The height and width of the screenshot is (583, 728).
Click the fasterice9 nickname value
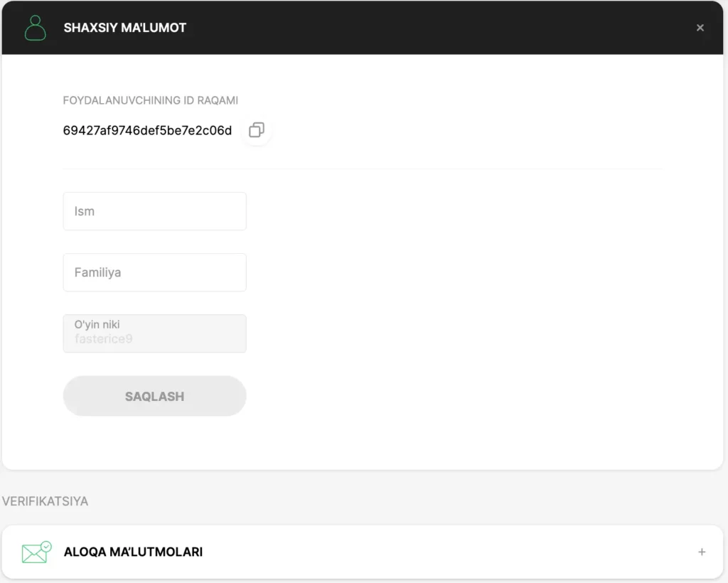tap(103, 339)
